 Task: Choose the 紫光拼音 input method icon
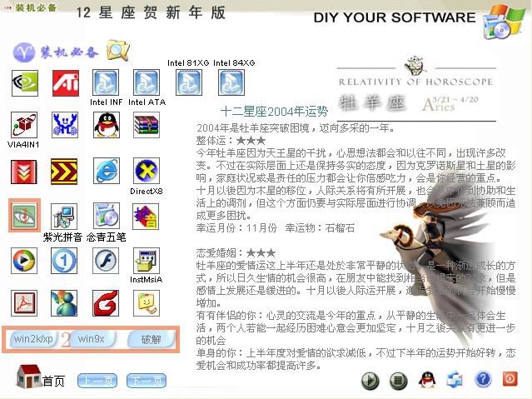[x=64, y=217]
